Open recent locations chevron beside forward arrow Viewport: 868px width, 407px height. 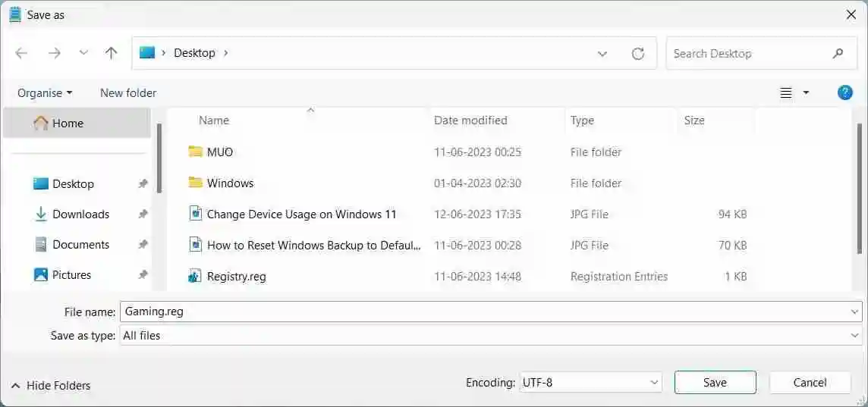(x=83, y=53)
